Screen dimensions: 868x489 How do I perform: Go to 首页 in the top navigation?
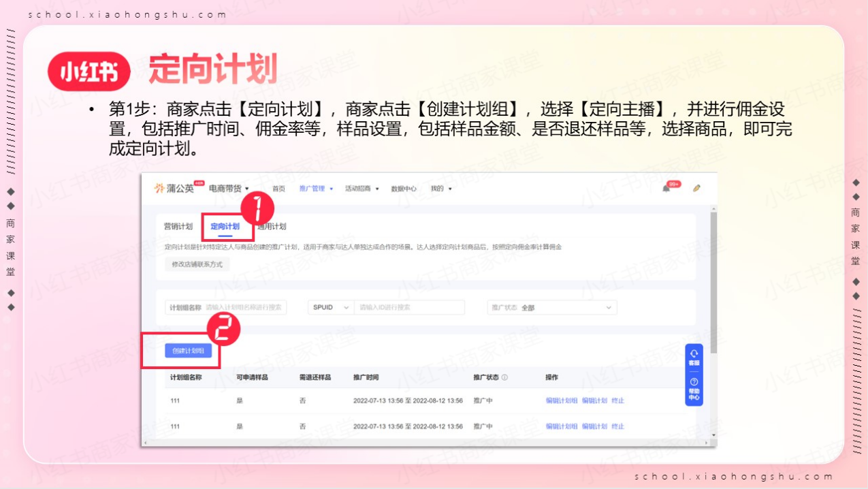[x=278, y=189]
